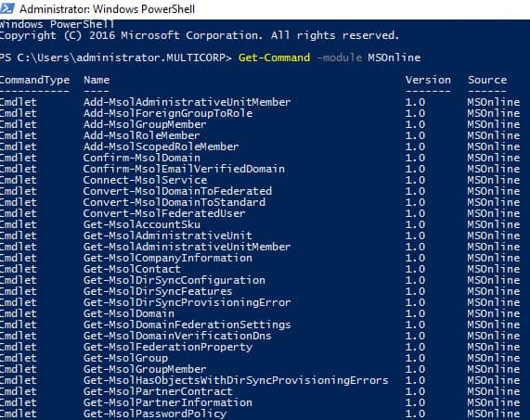Select 'Get-MsolAdministrativeUnitMember' cmdlet name

point(187,248)
